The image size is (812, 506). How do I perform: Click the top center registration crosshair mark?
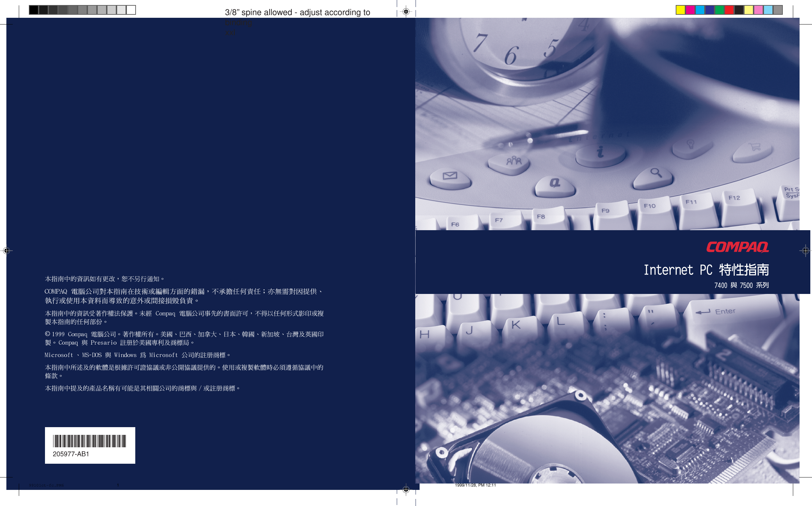pos(406,12)
